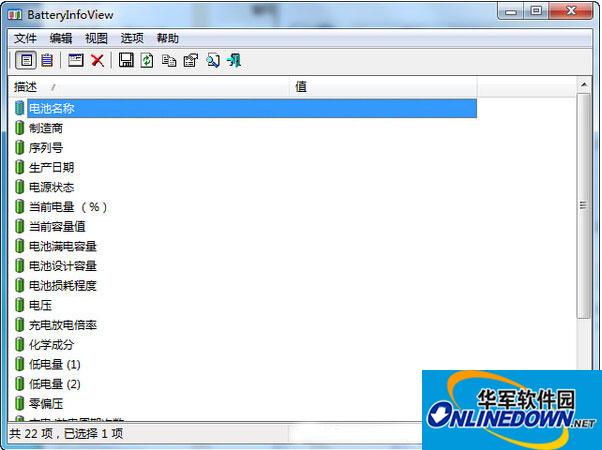Click the green refresh toolbar icon

147,60
